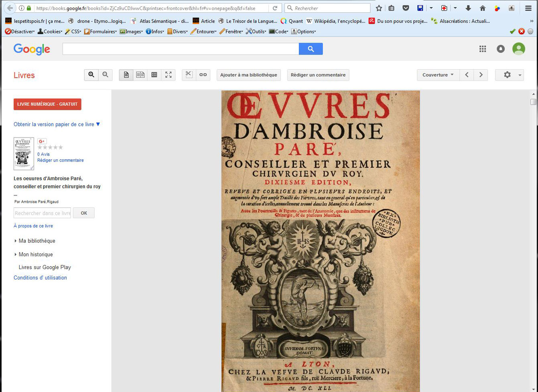Expand Mon historique section
The image size is (538, 392).
[x=35, y=255]
